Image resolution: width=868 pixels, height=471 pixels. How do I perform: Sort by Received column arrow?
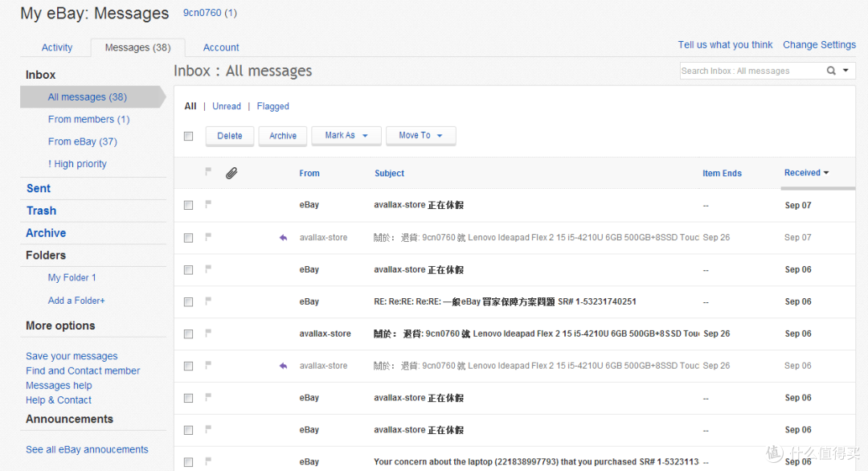(826, 173)
